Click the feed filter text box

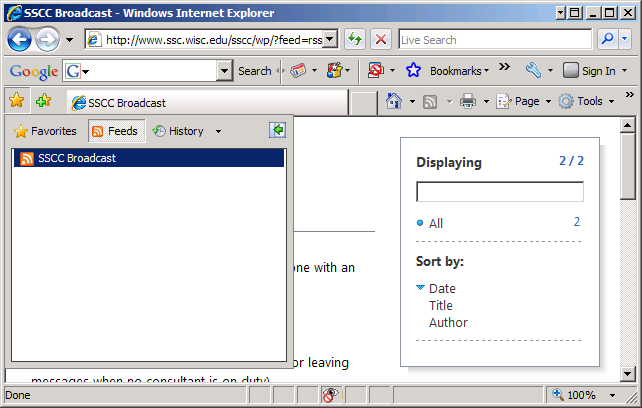pyautogui.click(x=499, y=192)
